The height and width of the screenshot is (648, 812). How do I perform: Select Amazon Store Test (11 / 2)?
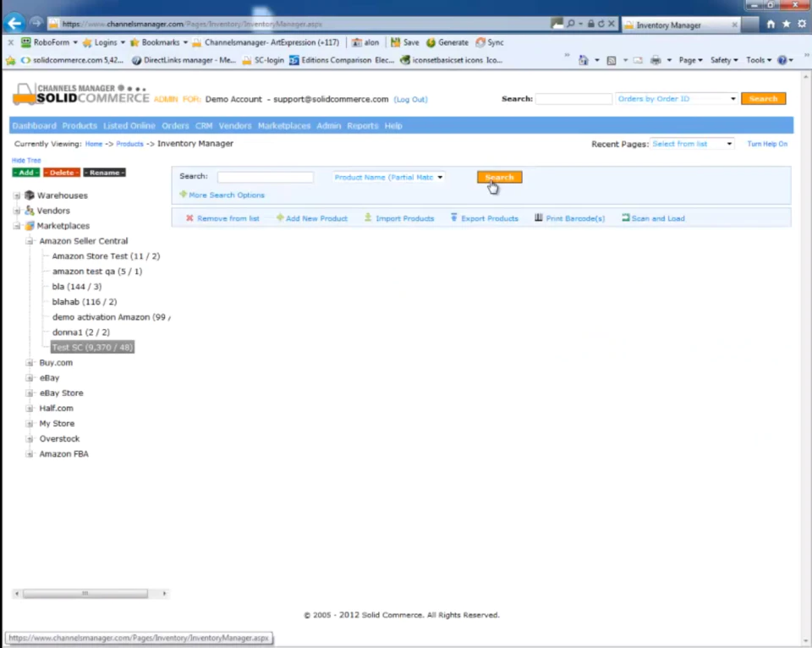tap(106, 255)
